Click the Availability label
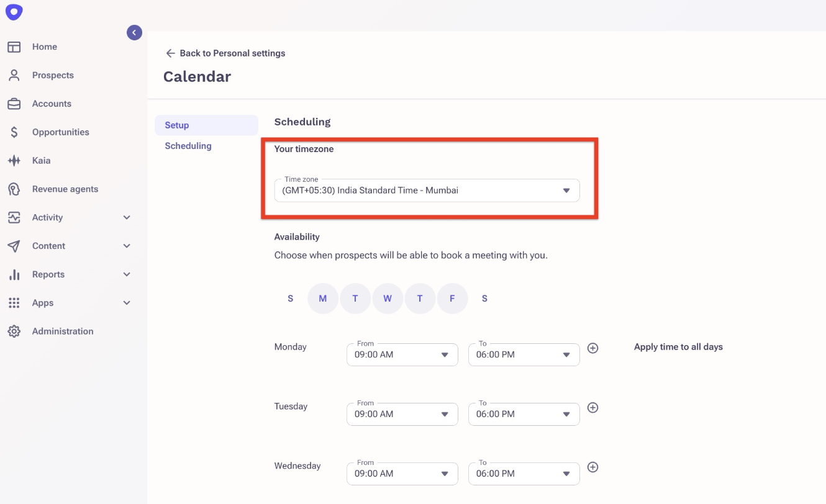Viewport: 826px width, 504px height. [297, 237]
